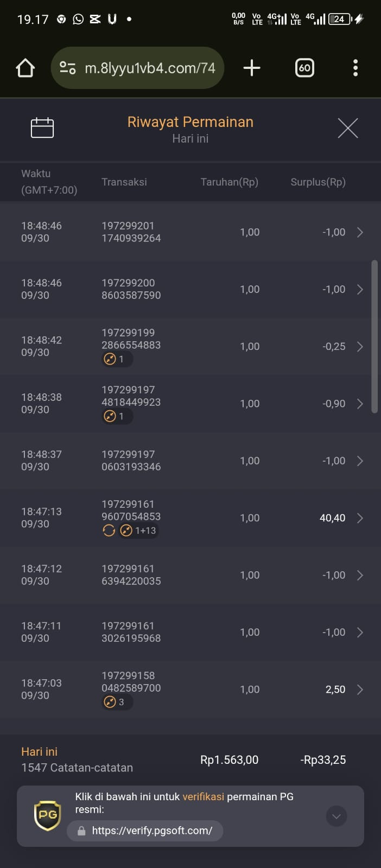Tap the free spin icon on transaction 9607054853
The width and height of the screenshot is (381, 868).
click(x=109, y=531)
